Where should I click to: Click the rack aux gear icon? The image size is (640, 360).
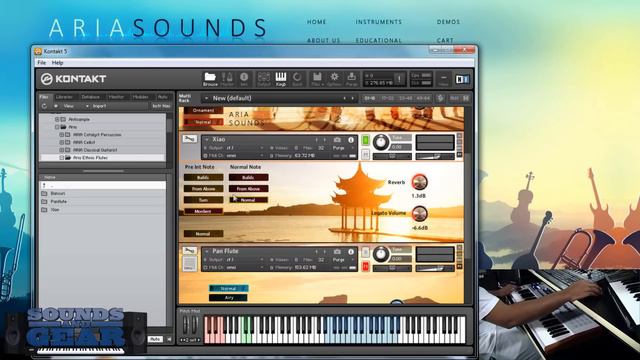pos(440,98)
